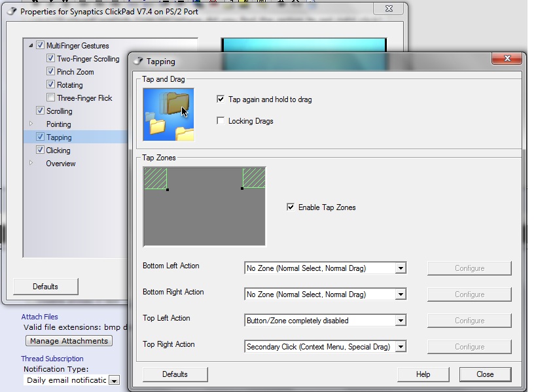The height and width of the screenshot is (392, 536).
Task: Open the Top Right Action dropdown
Action: [401, 347]
